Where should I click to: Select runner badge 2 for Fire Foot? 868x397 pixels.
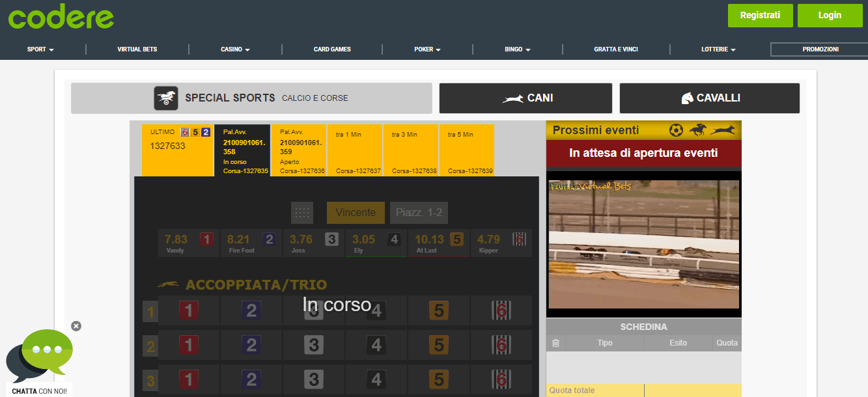coord(269,240)
